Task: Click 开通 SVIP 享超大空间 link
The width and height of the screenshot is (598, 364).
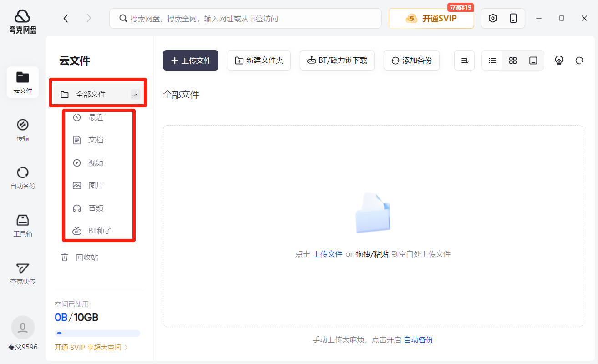Action: click(91, 348)
